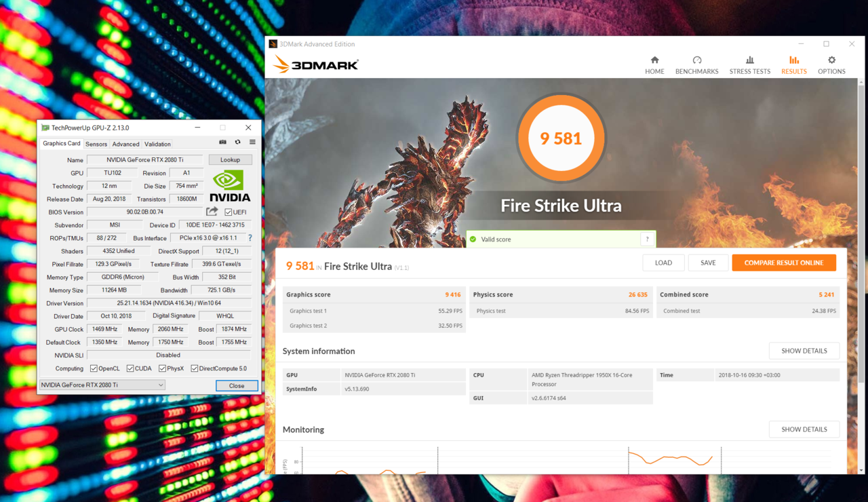
Task: Refresh GPU-Z readings
Action: pyautogui.click(x=237, y=142)
